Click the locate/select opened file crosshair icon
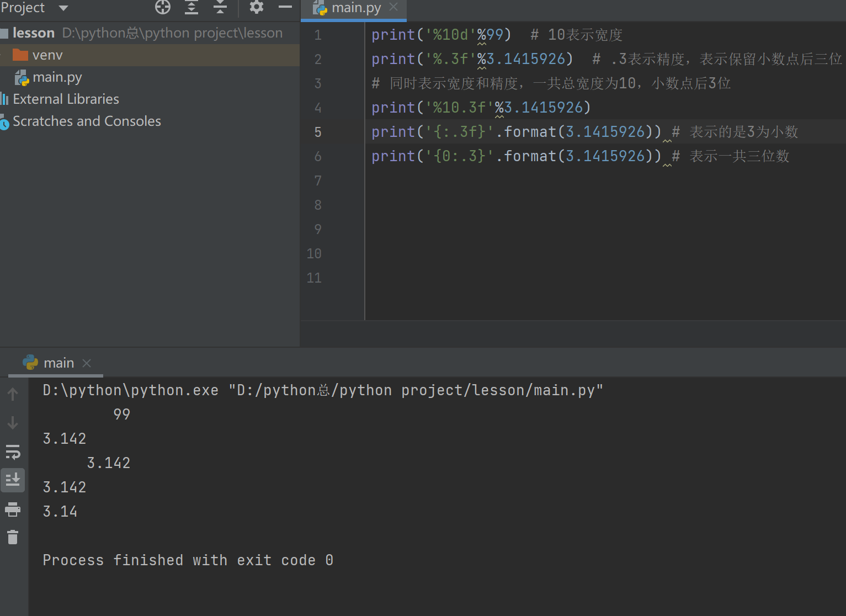This screenshot has height=616, width=846. click(163, 7)
